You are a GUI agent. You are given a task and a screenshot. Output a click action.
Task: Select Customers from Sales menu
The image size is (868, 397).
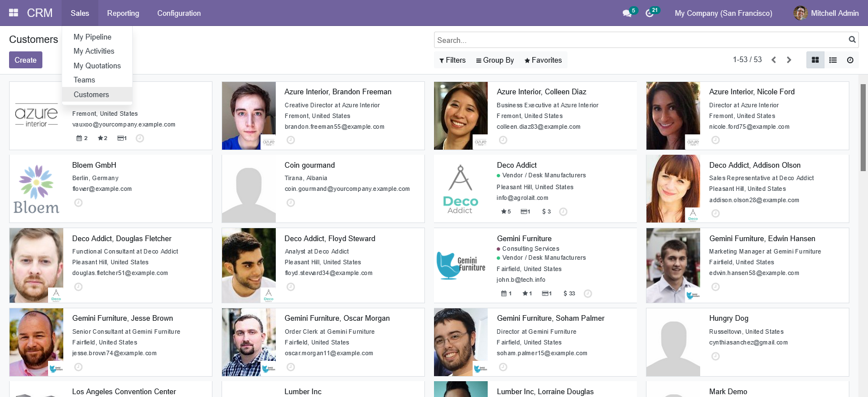point(97,94)
